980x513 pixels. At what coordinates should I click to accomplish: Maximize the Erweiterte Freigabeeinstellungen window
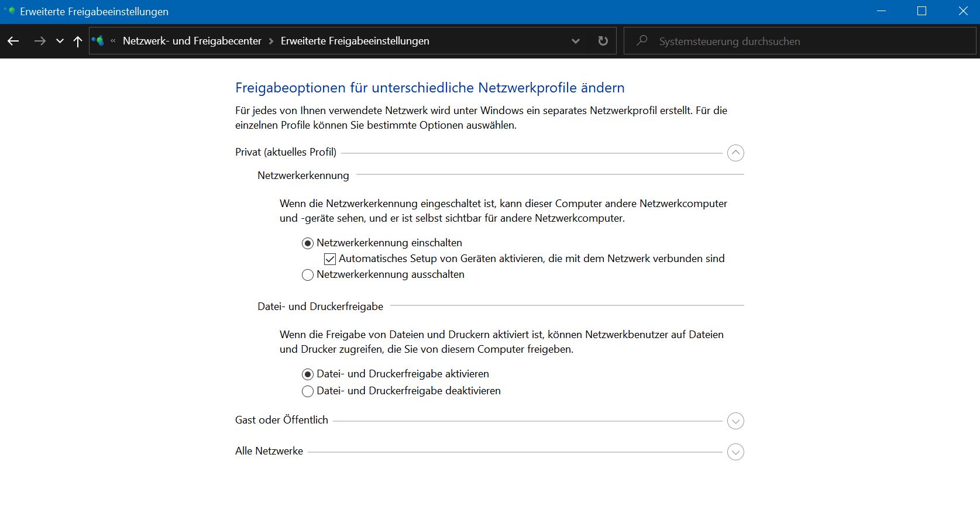(921, 11)
